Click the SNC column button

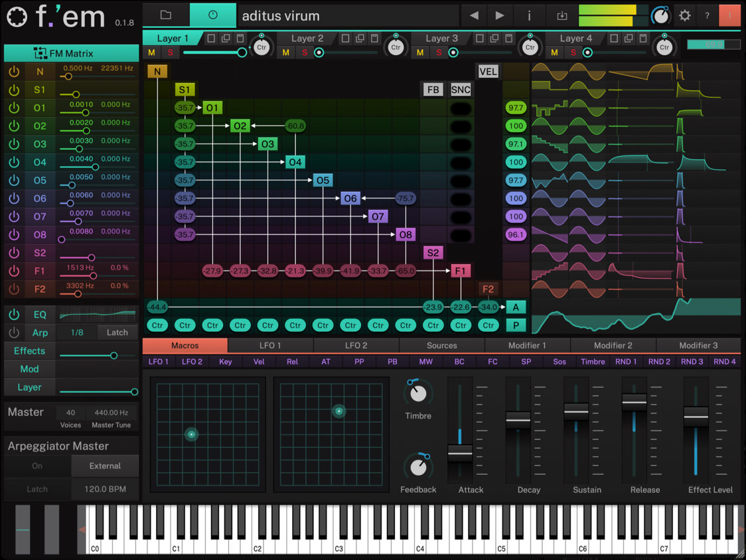[461, 90]
